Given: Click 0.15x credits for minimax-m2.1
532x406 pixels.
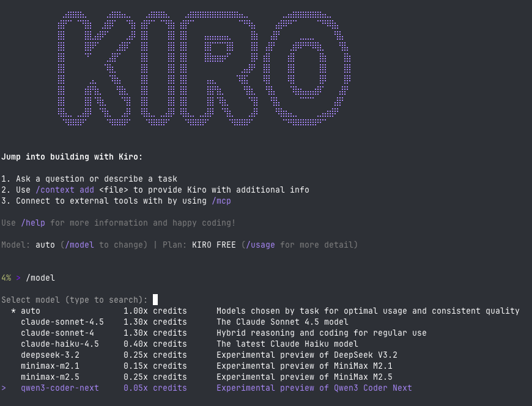Looking at the screenshot, I should pyautogui.click(x=155, y=366).
